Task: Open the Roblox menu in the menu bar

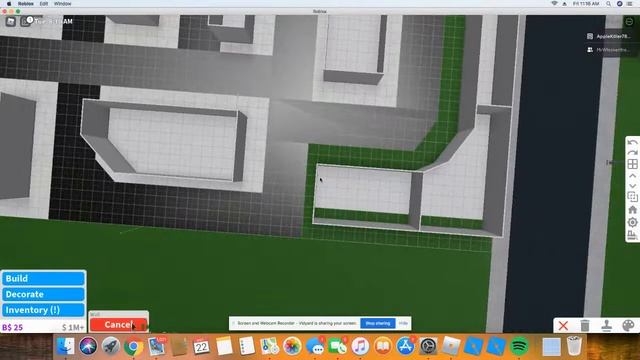Action: click(26, 4)
